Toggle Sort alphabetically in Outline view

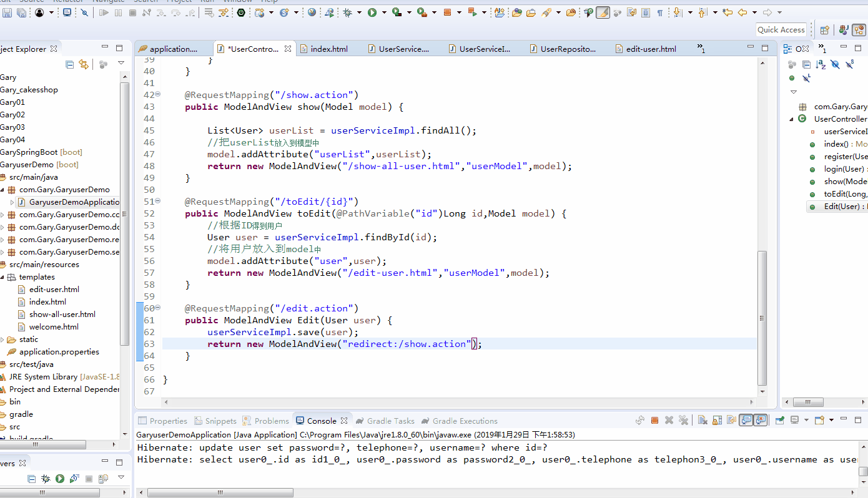click(821, 64)
